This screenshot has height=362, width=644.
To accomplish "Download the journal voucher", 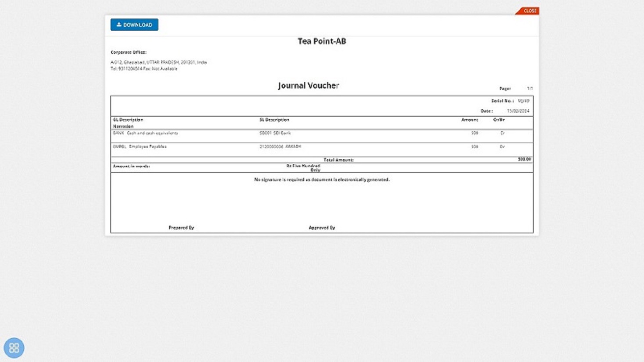I will (x=134, y=25).
